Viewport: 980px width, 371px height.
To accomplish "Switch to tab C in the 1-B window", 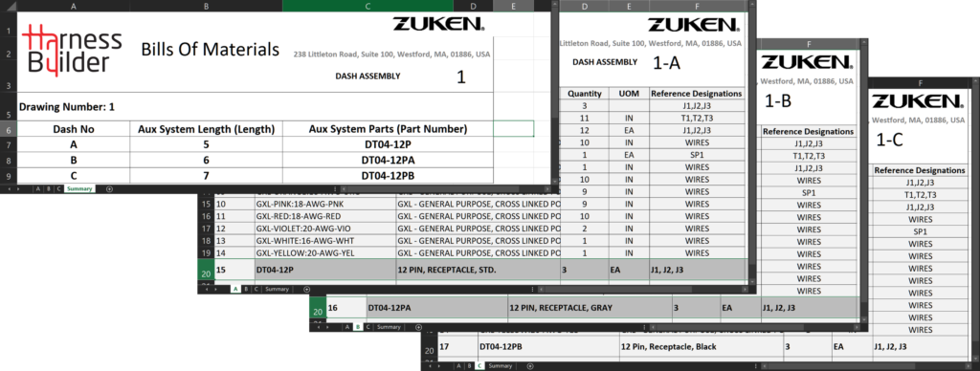I will click(368, 327).
